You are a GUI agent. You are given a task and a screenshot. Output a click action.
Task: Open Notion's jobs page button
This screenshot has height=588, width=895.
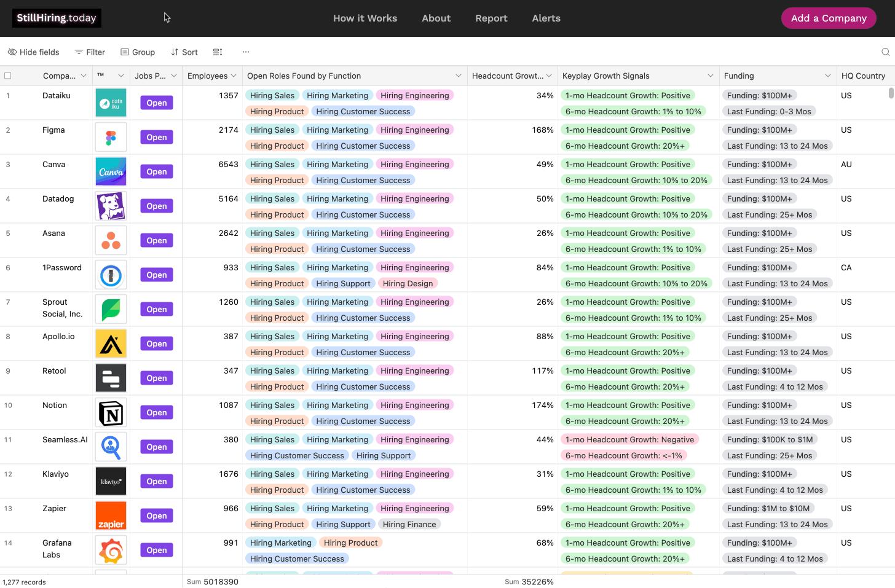[157, 412]
